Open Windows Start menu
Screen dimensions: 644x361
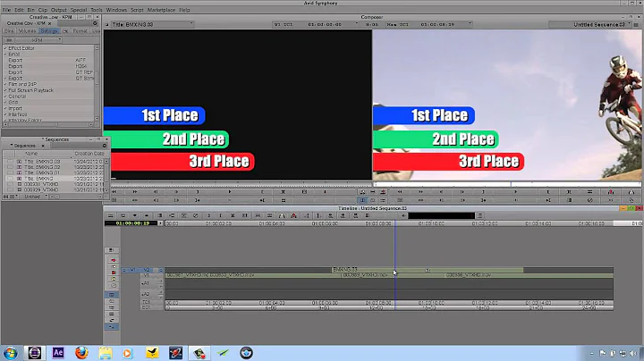point(10,353)
